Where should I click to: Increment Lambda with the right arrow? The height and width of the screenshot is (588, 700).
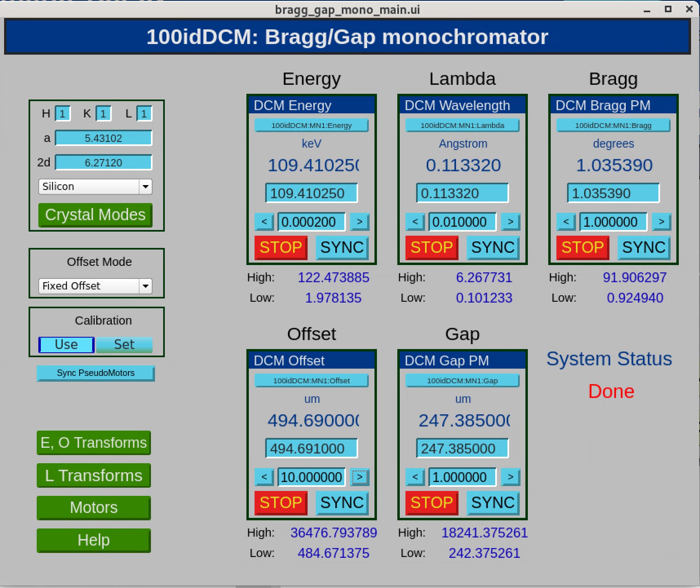[510, 222]
